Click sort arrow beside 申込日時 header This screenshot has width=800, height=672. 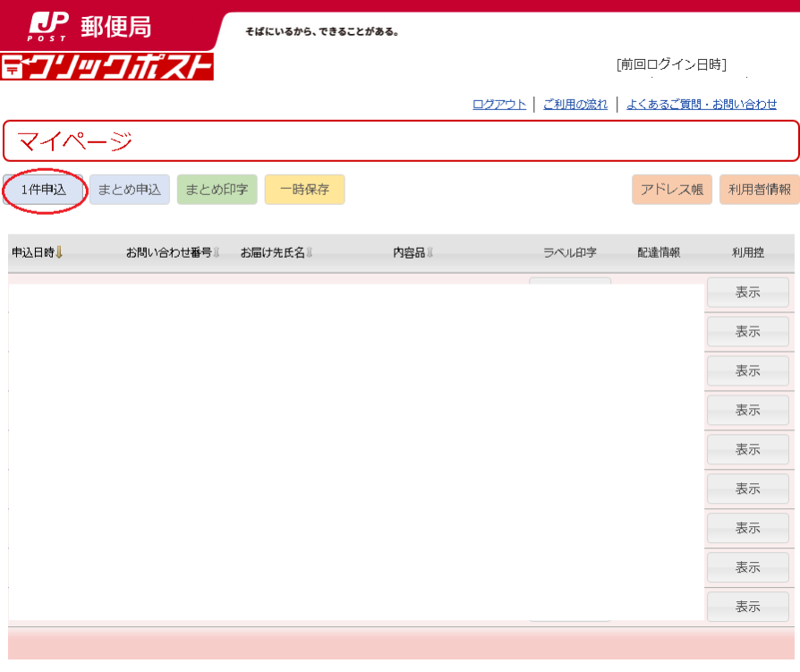pyautogui.click(x=59, y=253)
